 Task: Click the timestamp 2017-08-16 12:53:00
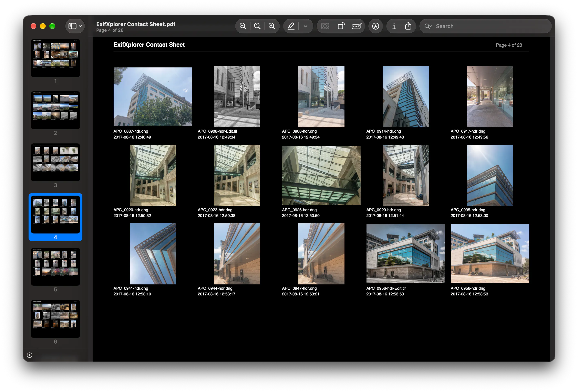[x=469, y=216]
